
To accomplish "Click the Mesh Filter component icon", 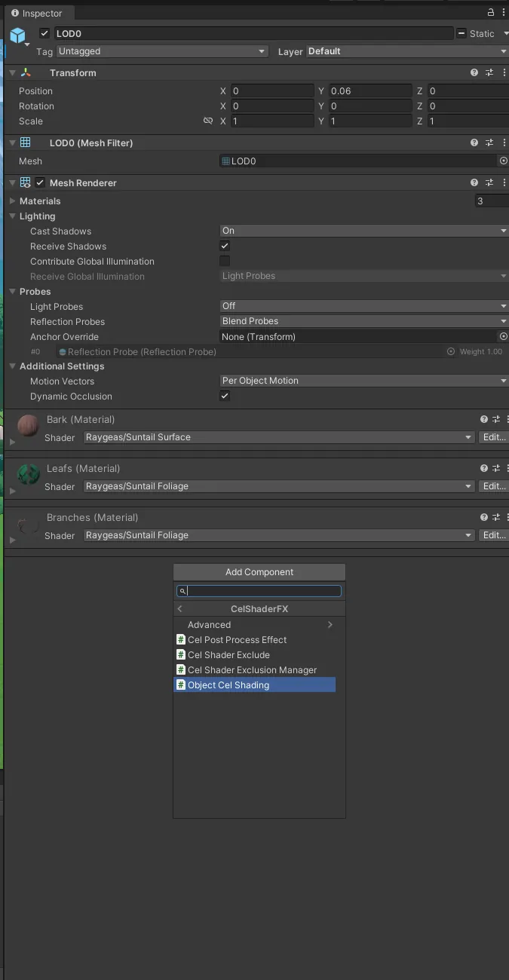I will pos(26,142).
